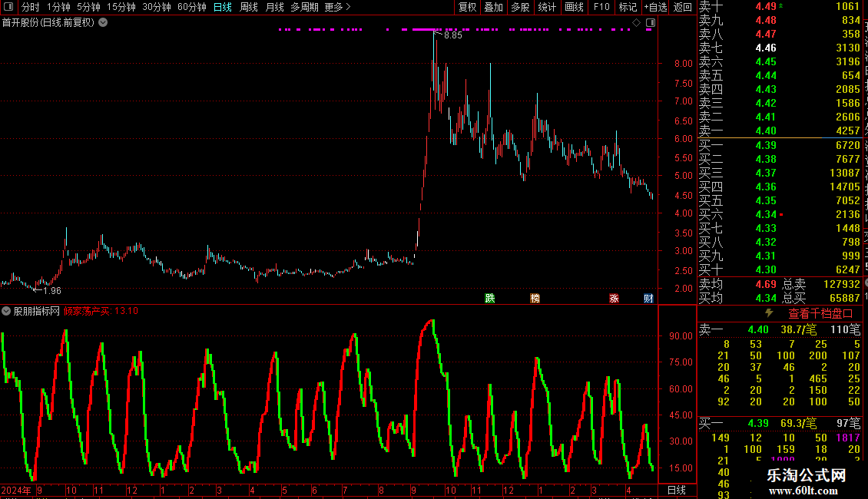Open dropdown beside 首开股份 chart title
Image resolution: width=868 pixels, height=499 pixels.
(103, 22)
